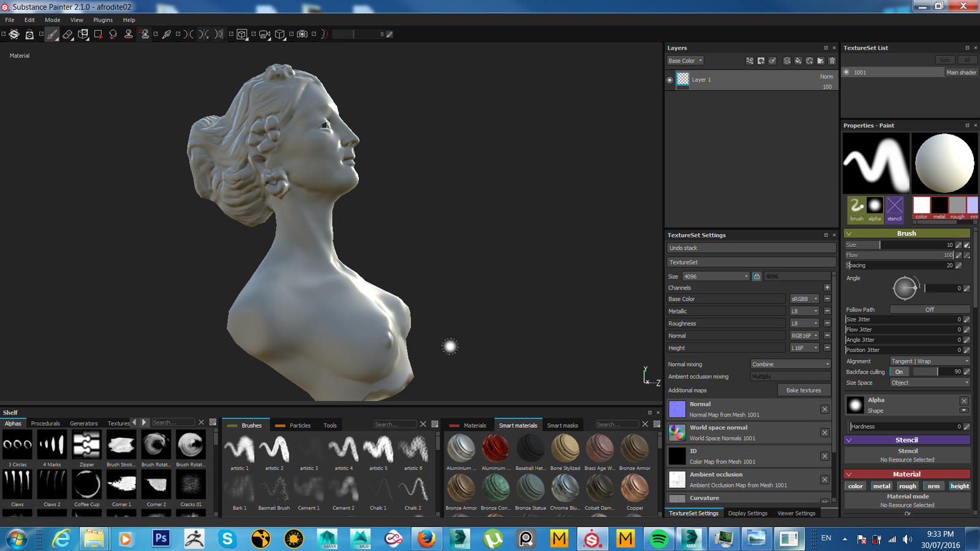Remove the Alpha shape with X button
The image size is (980, 551).
coord(964,401)
